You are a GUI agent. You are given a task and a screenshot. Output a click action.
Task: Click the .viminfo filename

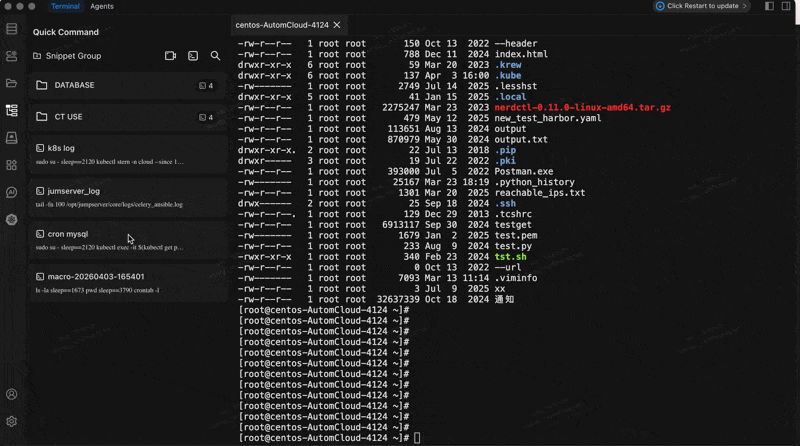515,278
